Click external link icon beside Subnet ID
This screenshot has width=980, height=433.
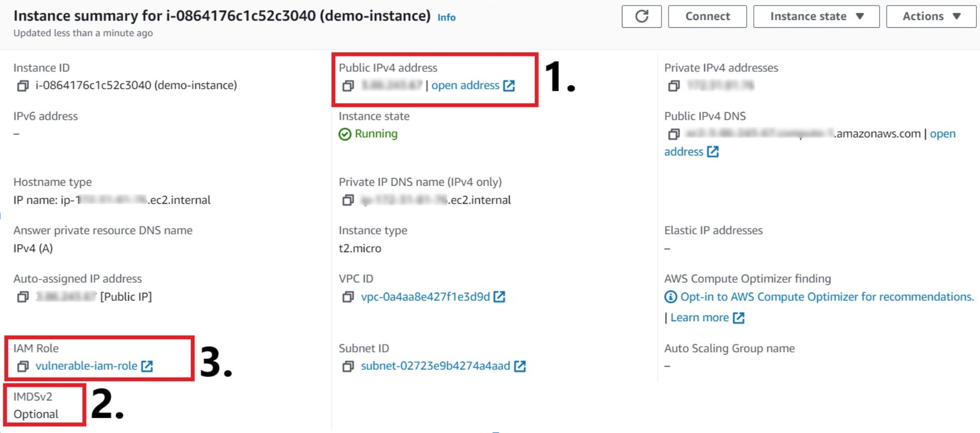click(520, 366)
